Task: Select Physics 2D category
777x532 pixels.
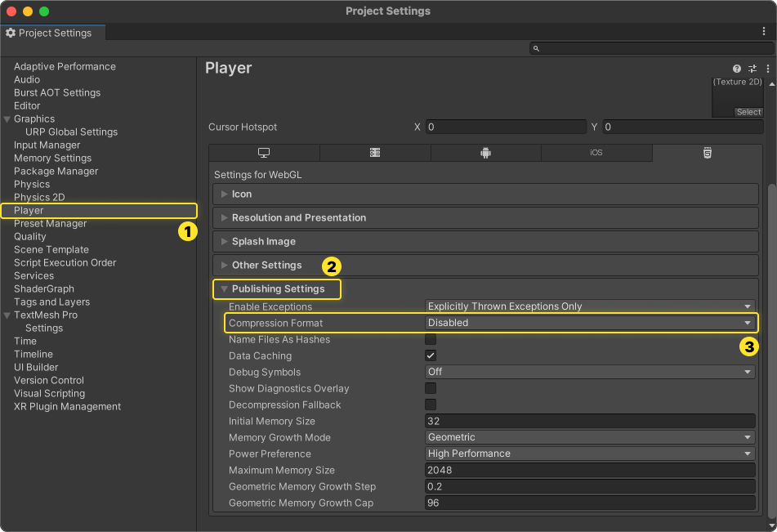Action: pos(39,197)
